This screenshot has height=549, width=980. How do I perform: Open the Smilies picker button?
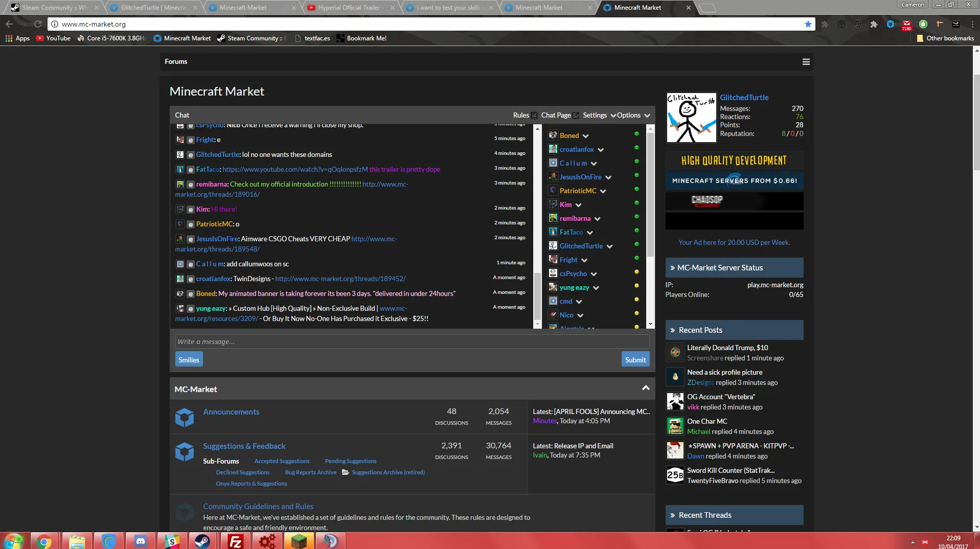pyautogui.click(x=189, y=360)
